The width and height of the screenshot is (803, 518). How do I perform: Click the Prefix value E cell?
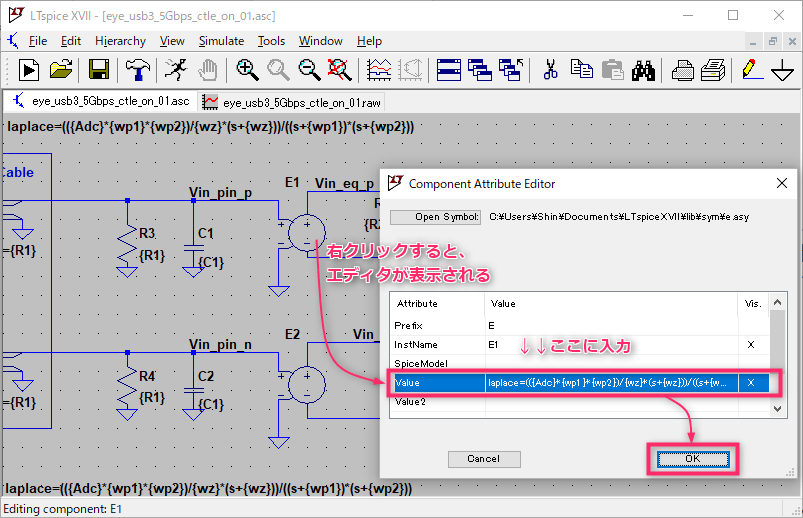click(x=611, y=325)
